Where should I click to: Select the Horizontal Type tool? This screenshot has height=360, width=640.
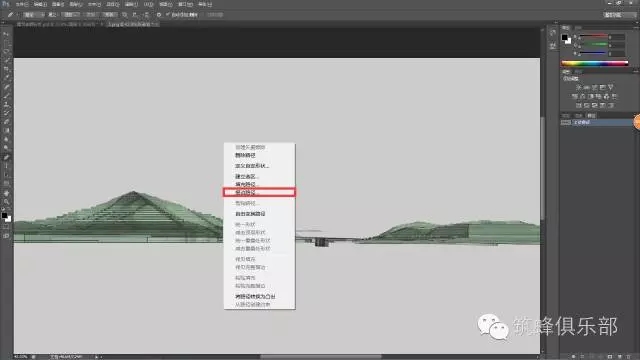coord(6,166)
